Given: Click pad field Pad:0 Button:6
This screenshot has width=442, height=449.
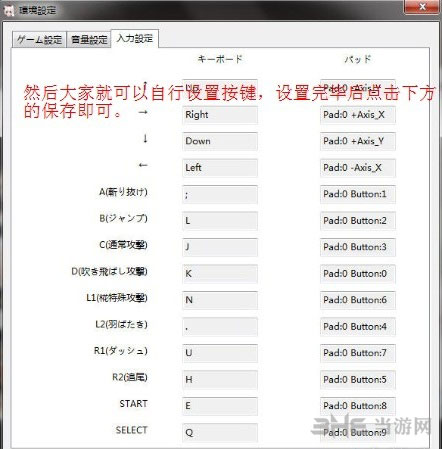Looking at the screenshot, I should [x=358, y=300].
